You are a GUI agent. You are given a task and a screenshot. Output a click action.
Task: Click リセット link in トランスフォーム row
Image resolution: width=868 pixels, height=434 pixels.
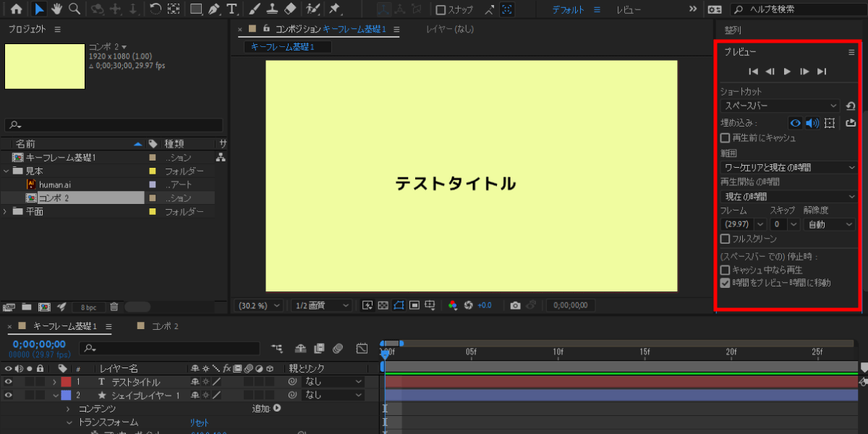point(199,422)
